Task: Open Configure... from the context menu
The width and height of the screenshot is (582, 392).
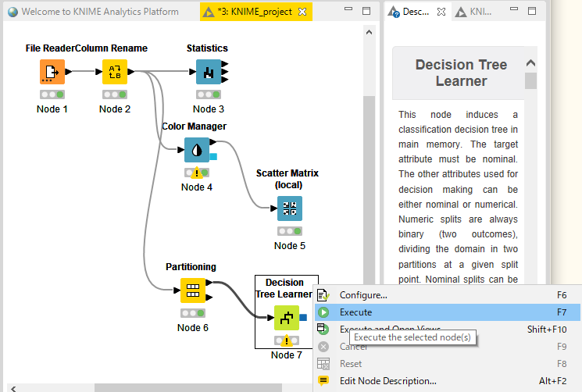Action: [448, 295]
